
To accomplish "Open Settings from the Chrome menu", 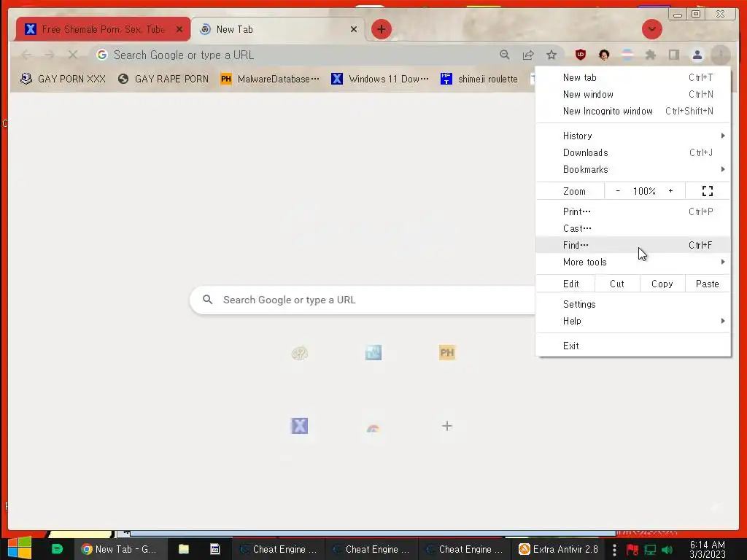I will click(x=633, y=304).
